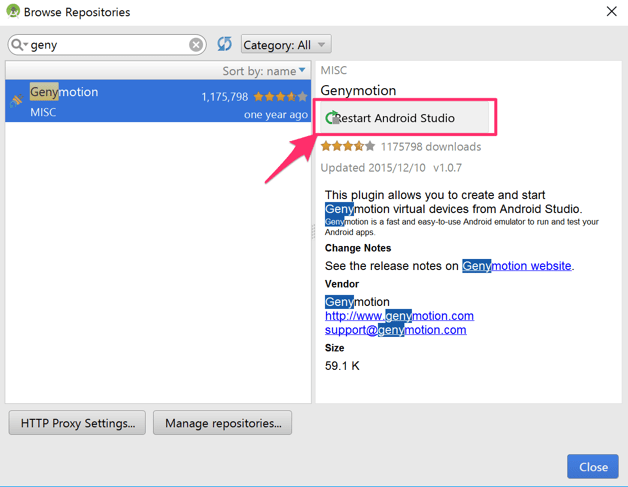Image resolution: width=628 pixels, height=487 pixels.
Task: Click the 'Updated 2015/12/10 v1.0.7' text
Action: (391, 167)
